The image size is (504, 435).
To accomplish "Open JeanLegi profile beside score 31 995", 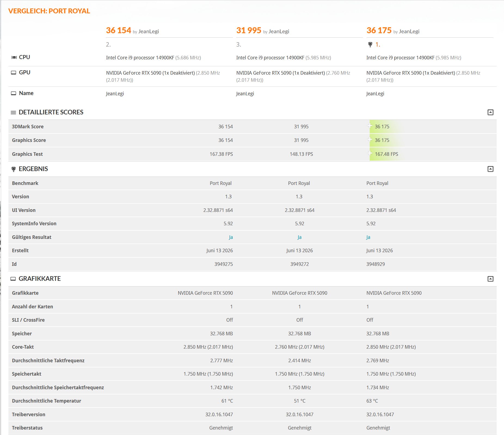I will 279,31.
